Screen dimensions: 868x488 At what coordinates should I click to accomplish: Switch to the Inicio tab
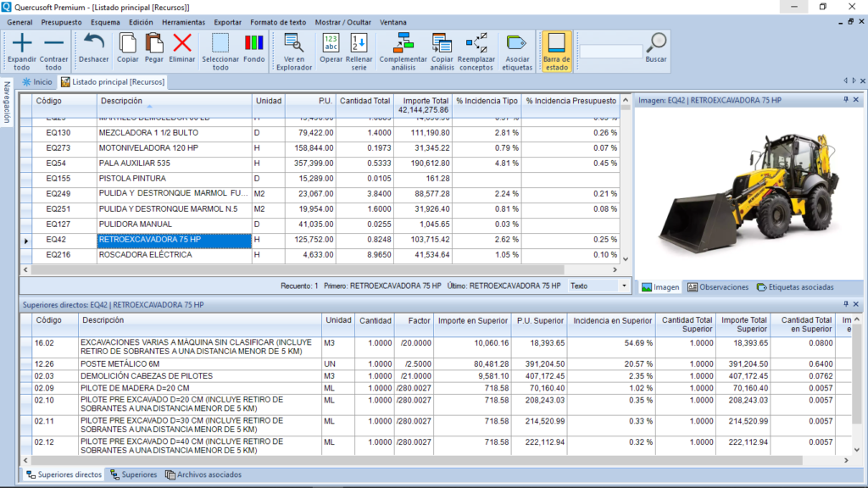click(x=37, y=82)
